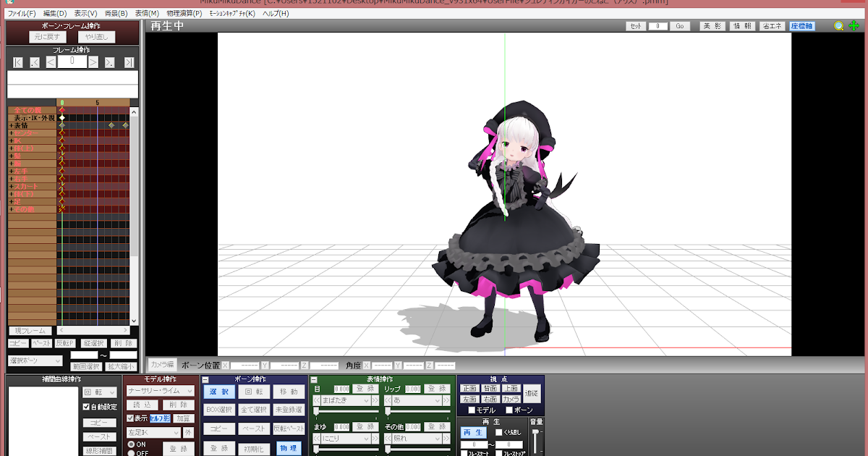Click the yellow magnifier view zoom icon

pos(838,26)
